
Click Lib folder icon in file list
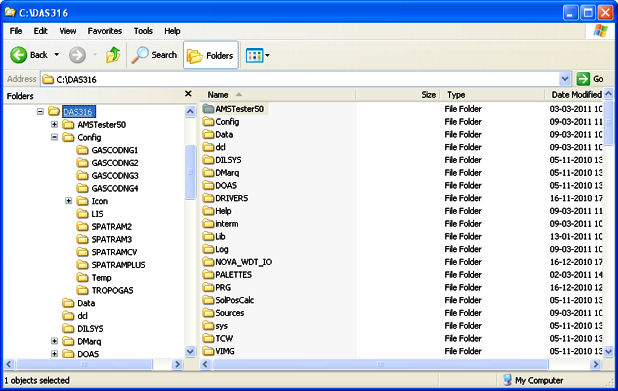(x=208, y=236)
